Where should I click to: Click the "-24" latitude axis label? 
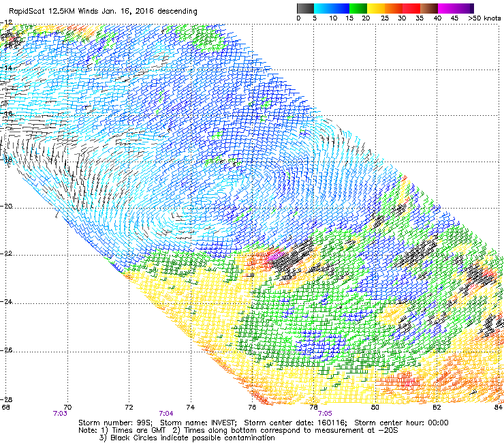pos(6,302)
